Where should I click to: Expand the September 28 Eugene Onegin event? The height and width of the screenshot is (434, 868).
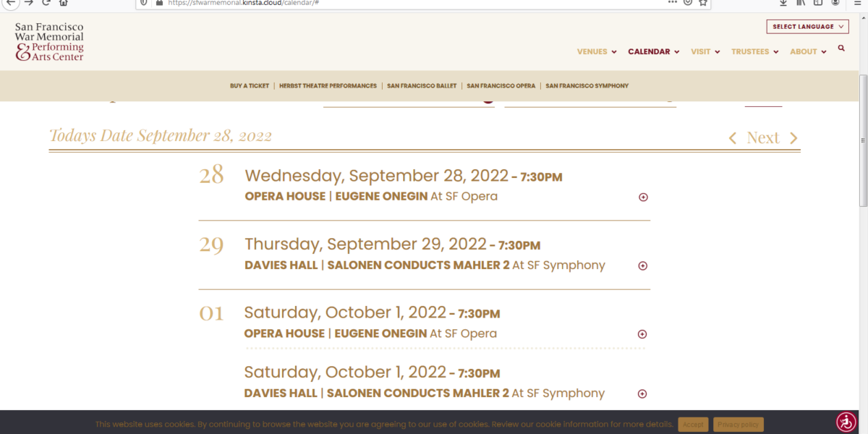[643, 197]
